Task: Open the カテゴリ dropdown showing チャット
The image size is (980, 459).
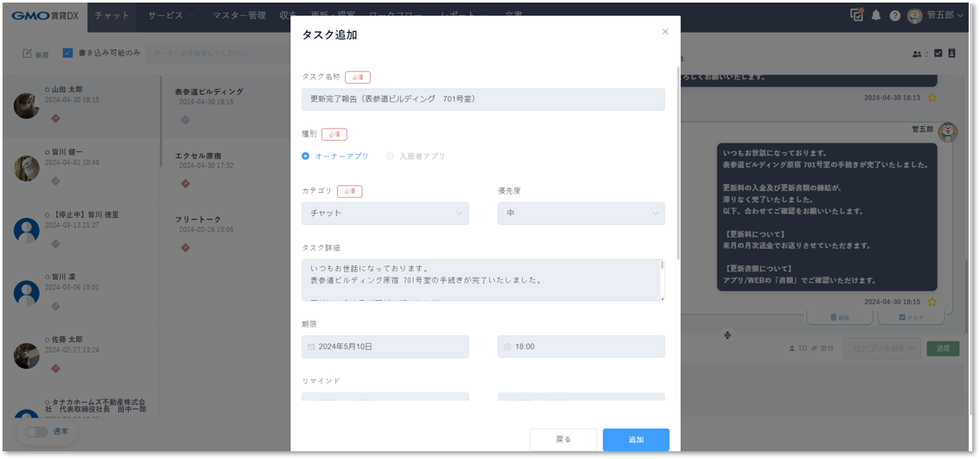Action: [x=385, y=214]
